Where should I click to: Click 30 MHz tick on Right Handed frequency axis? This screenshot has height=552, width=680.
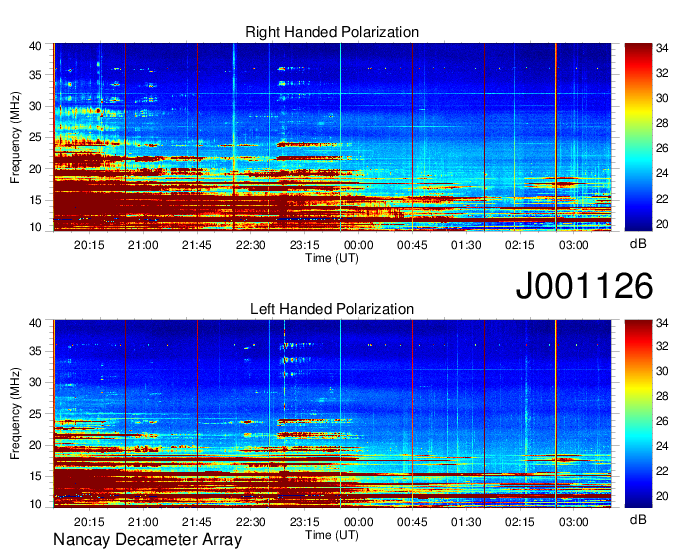coord(35,106)
